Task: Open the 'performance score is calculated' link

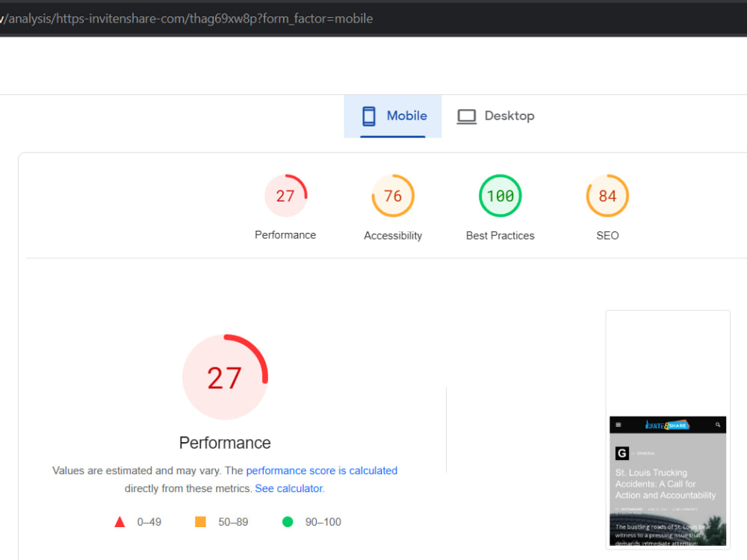Action: (x=321, y=470)
